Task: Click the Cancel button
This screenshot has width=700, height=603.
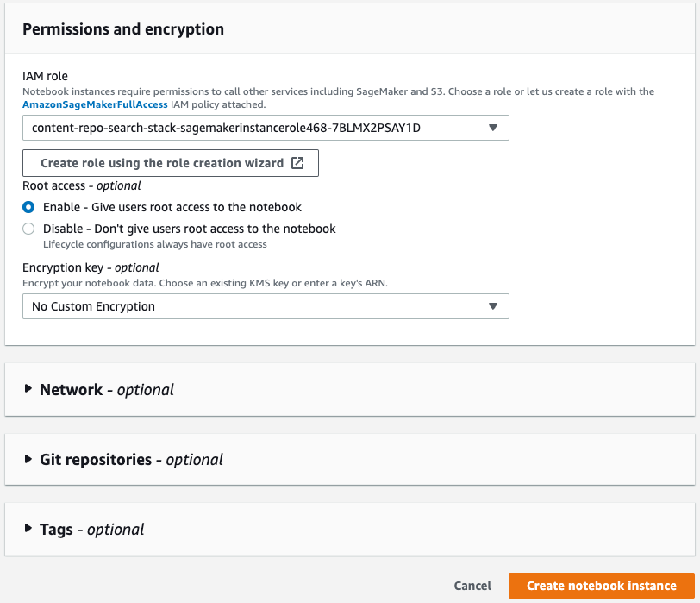Action: point(472,586)
